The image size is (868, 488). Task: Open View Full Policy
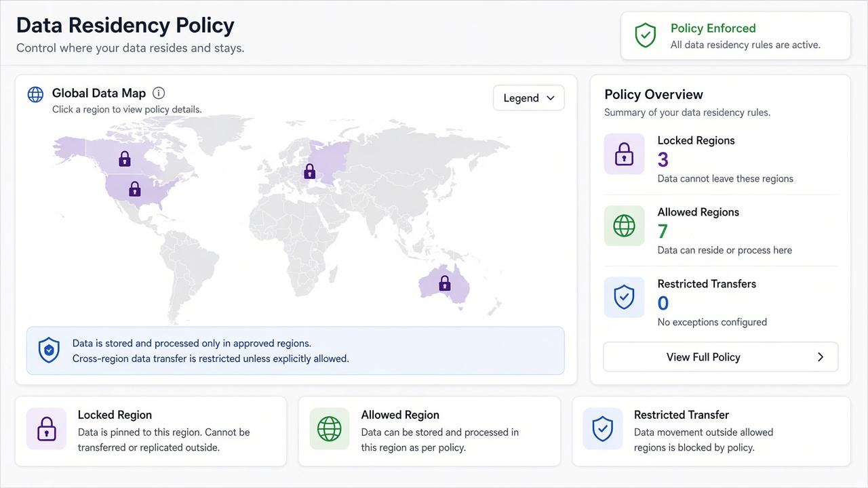click(x=721, y=357)
